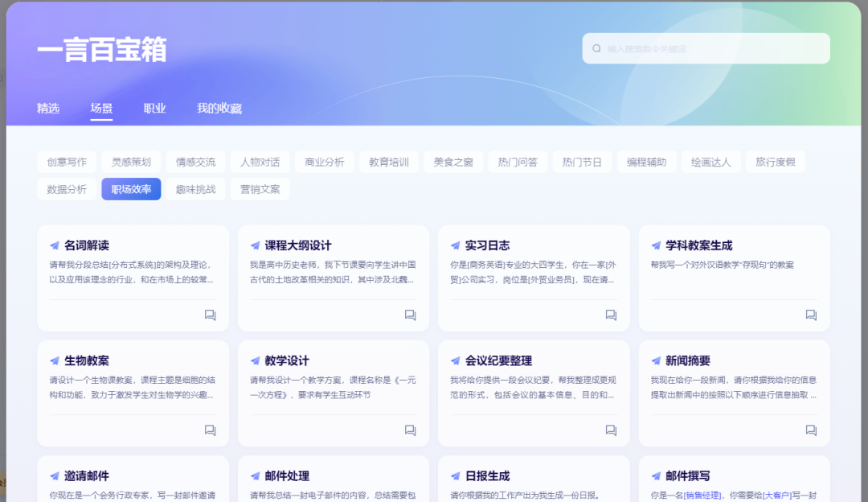Screen dimensions: 868x502
Task: Switch to the 精选 tab
Action: [x=48, y=109]
